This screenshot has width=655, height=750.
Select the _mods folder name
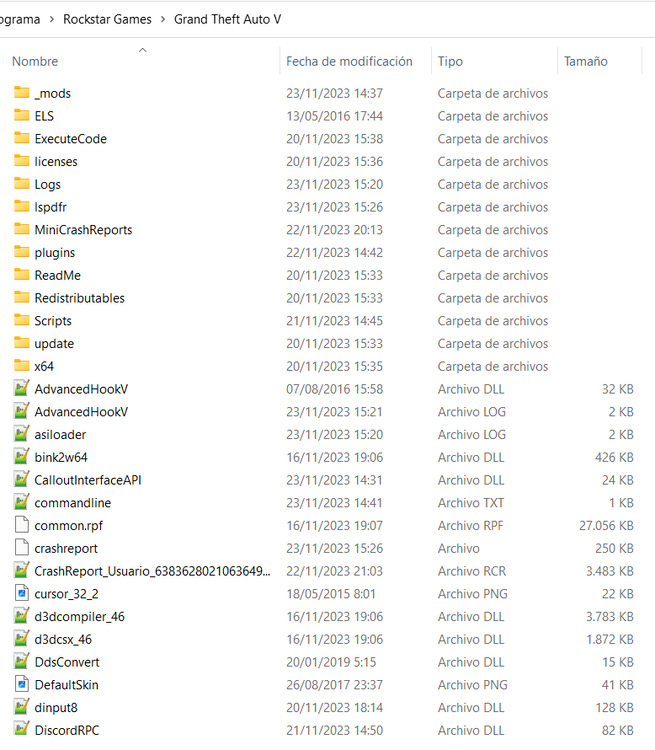pyautogui.click(x=53, y=93)
